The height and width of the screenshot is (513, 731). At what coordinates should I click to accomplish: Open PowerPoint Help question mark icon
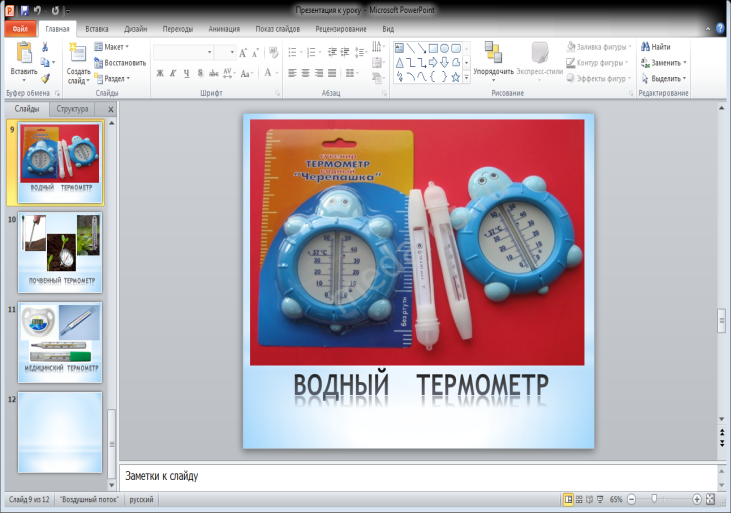point(721,29)
